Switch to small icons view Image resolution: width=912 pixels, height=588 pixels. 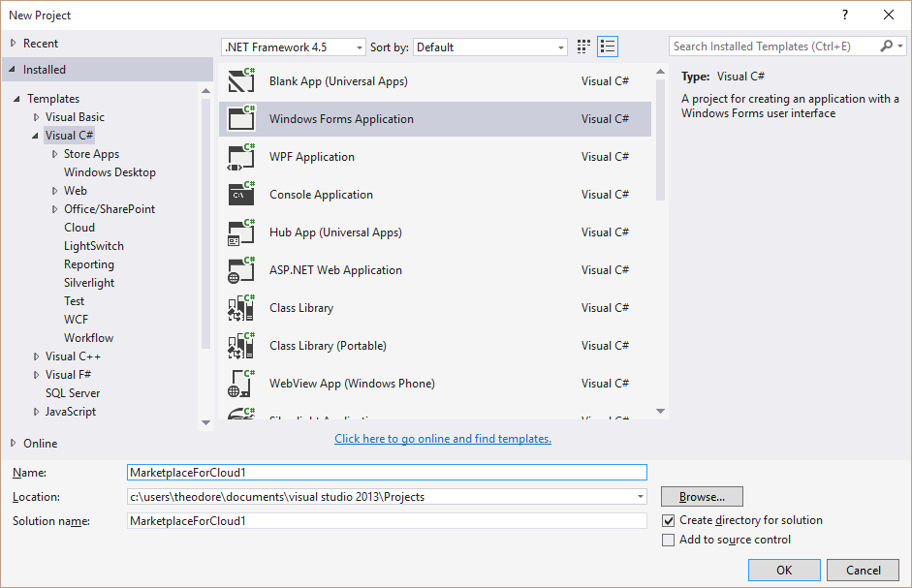(x=583, y=46)
